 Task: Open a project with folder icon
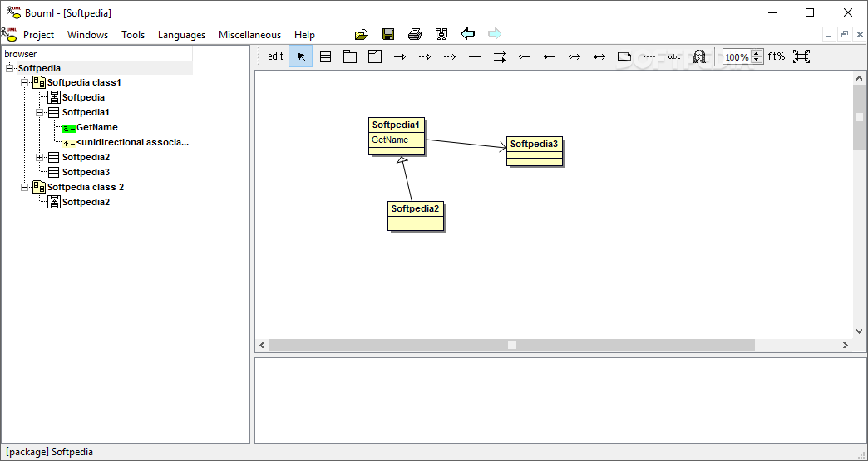[x=362, y=34]
